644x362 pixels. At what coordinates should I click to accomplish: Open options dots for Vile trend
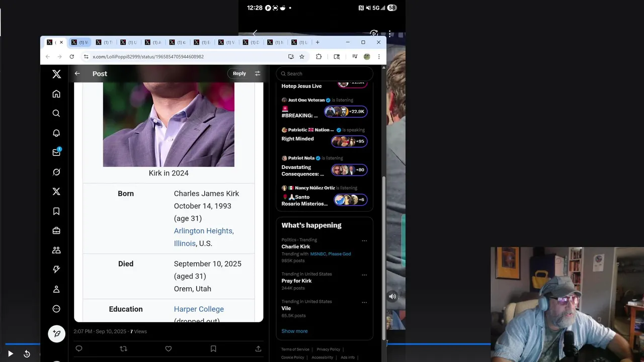click(x=364, y=303)
